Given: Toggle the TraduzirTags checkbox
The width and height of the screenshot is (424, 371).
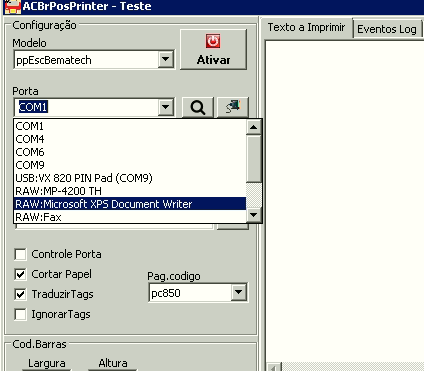Looking at the screenshot, I should [x=20, y=294].
